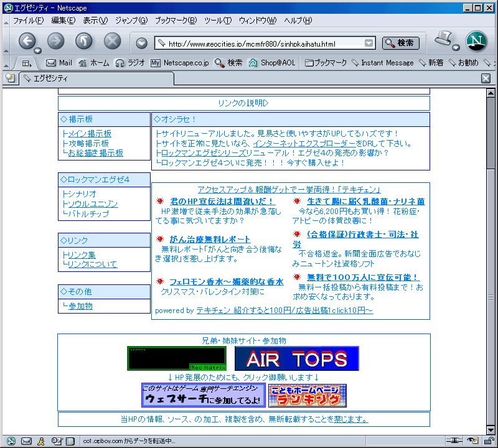498x448 pixels.
Task: Open Mail from the status bar envelope icon
Action: pos(26,441)
